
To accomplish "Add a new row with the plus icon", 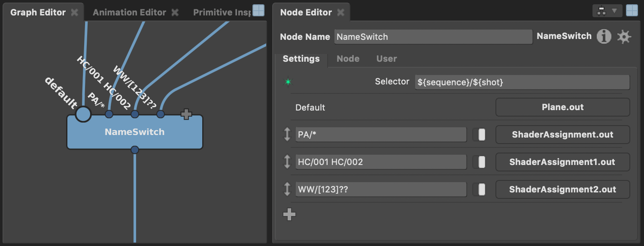I will click(x=289, y=214).
